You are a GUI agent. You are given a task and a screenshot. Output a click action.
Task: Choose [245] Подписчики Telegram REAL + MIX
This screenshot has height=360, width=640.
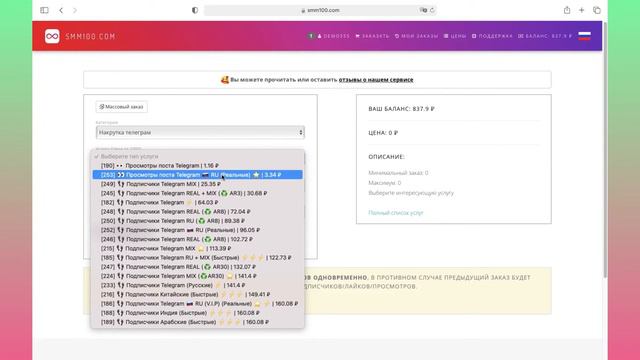coord(198,193)
